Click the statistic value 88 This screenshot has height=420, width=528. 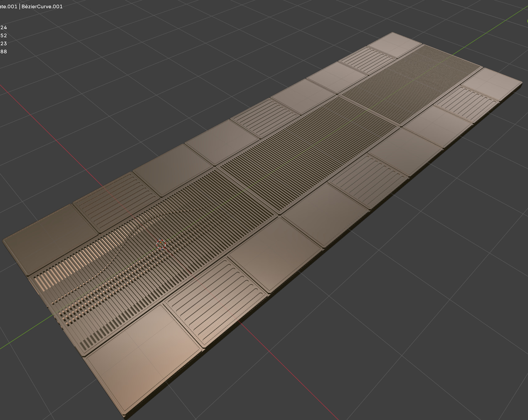pos(4,51)
